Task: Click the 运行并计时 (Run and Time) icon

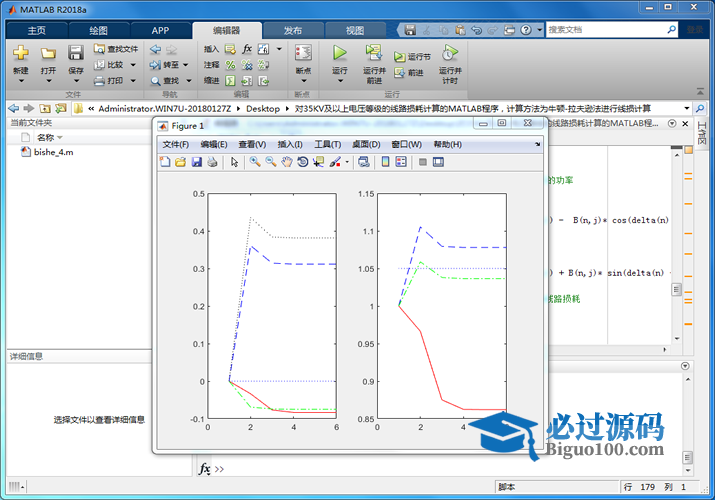Action: click(x=450, y=53)
